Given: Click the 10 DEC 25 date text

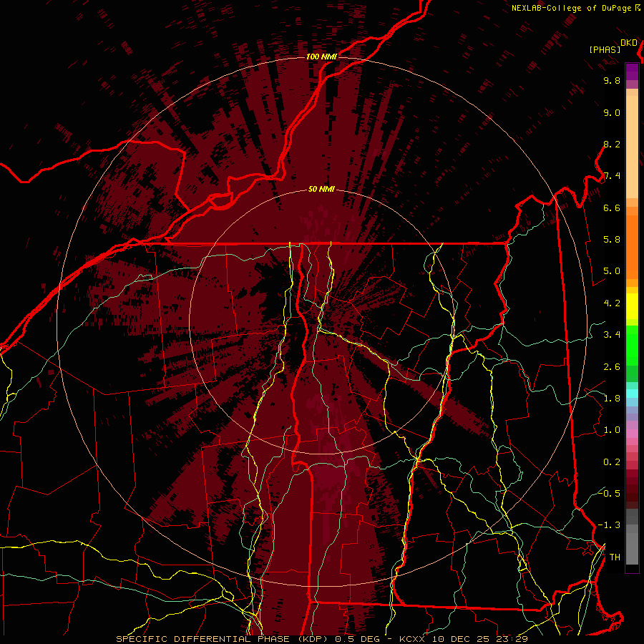Looking at the screenshot, I should [460, 639].
